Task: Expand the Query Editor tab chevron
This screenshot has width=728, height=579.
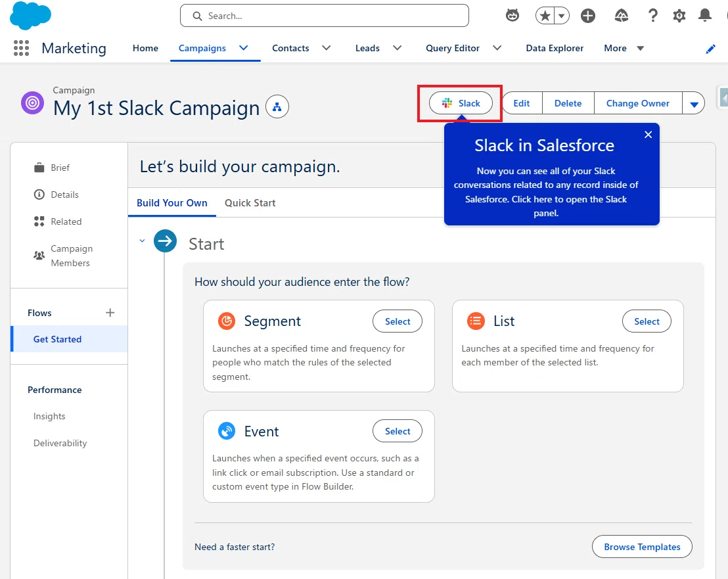Action: (x=497, y=48)
